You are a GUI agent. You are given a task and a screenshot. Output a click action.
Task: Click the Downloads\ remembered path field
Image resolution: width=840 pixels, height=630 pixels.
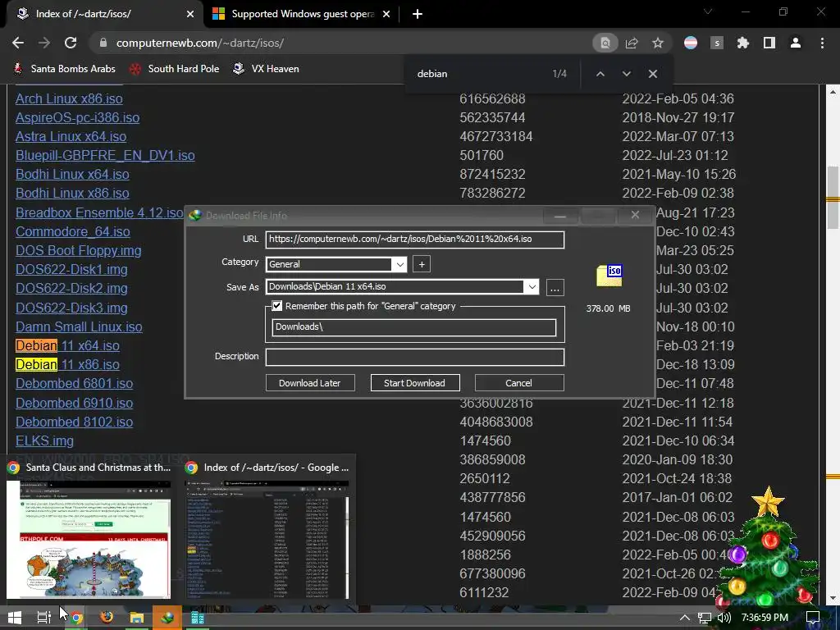coord(414,327)
